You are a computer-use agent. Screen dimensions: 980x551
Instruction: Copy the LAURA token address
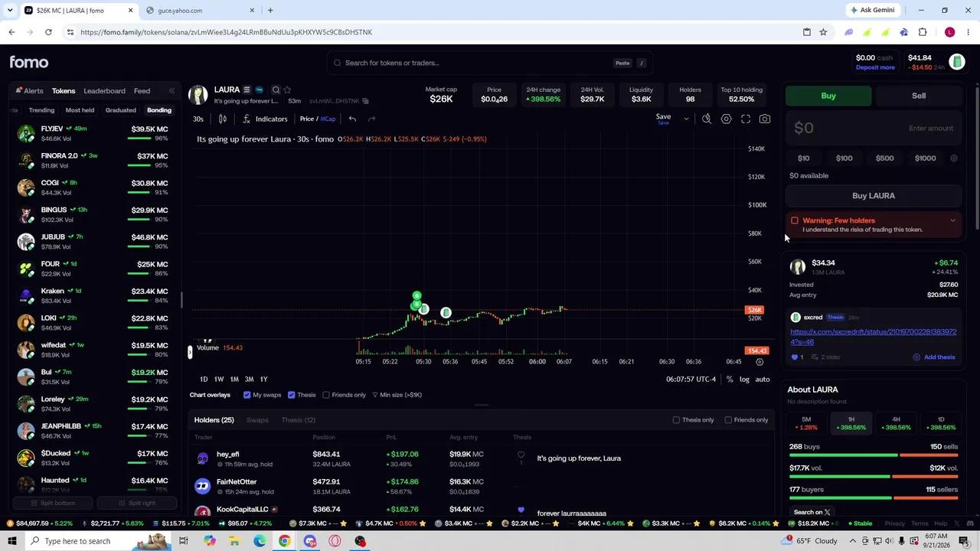click(x=365, y=101)
